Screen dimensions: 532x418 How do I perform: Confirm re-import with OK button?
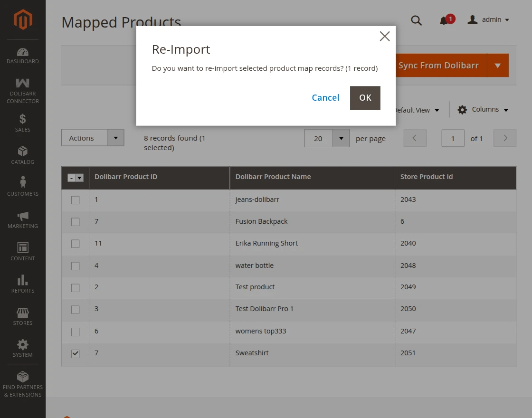click(365, 98)
